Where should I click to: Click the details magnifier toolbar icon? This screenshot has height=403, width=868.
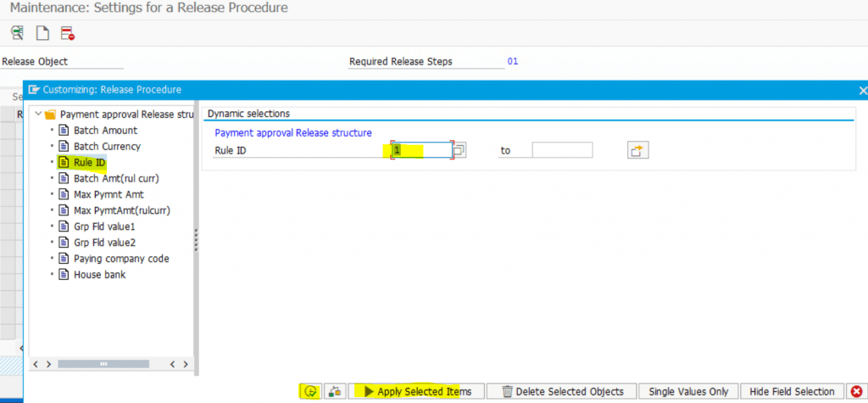[17, 33]
